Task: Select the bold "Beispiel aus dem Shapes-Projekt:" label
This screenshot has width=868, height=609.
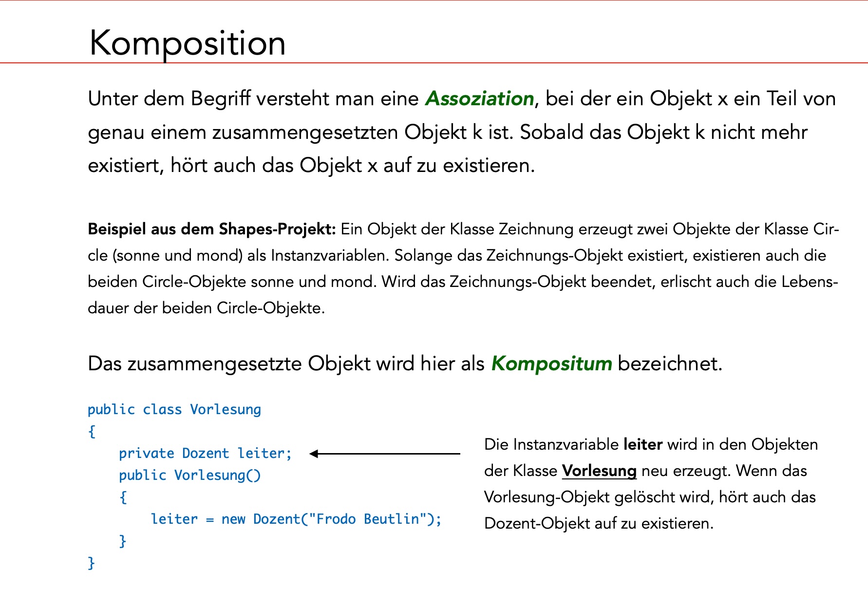Action: (x=212, y=229)
